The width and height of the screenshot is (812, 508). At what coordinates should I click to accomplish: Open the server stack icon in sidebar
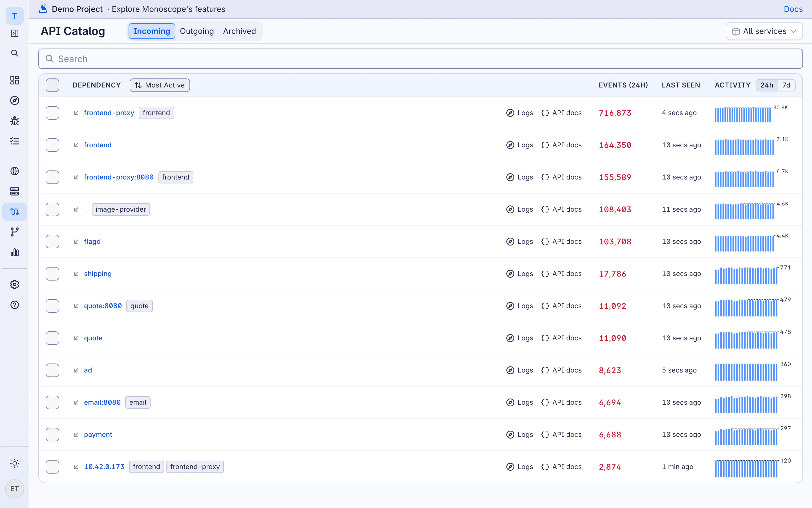[14, 192]
